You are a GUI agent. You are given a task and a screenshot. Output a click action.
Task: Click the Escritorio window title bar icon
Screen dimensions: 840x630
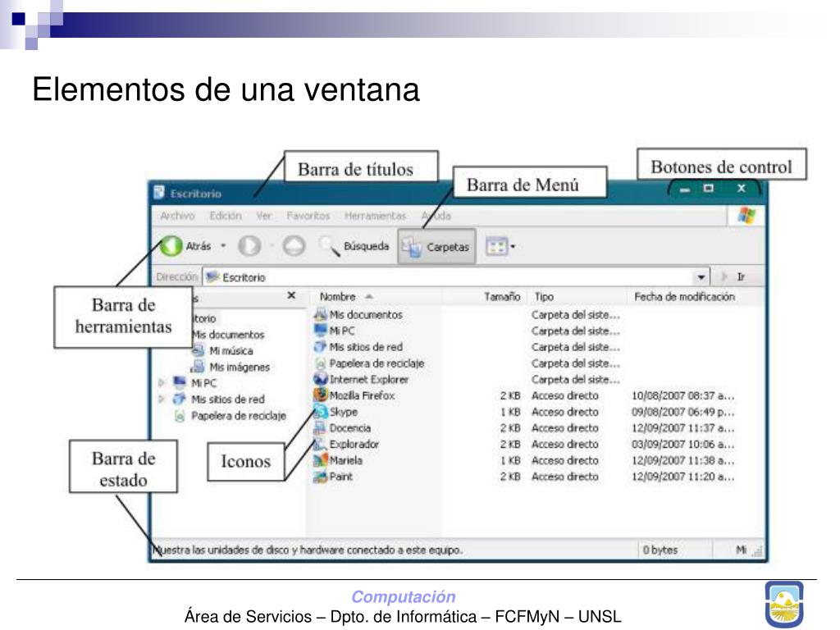point(159,192)
